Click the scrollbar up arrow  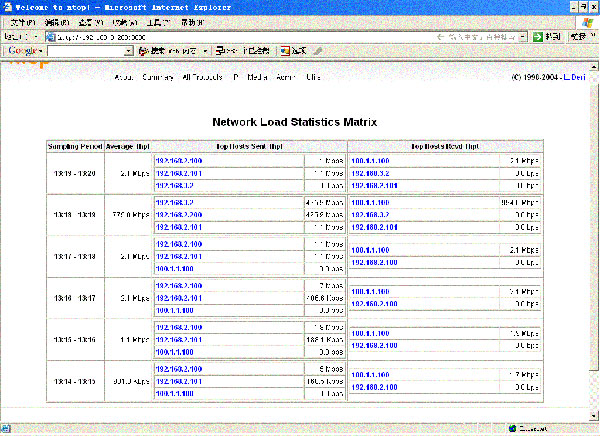[x=593, y=66]
